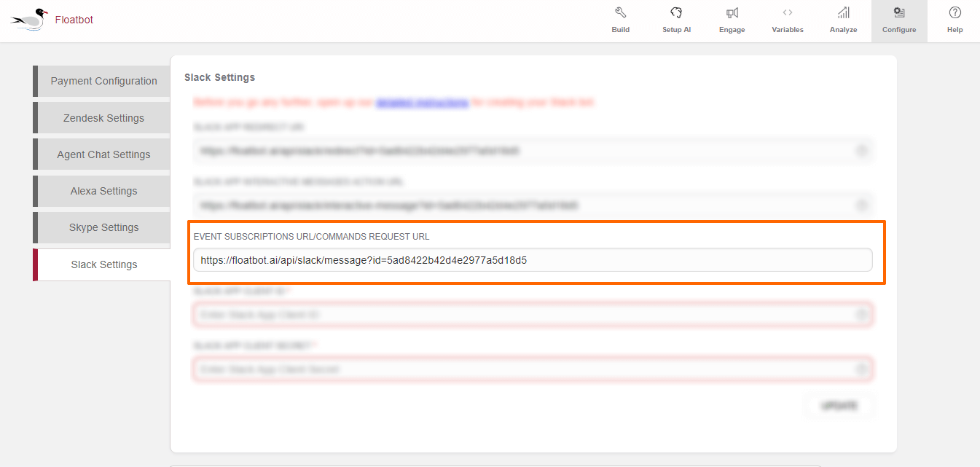
Task: Select Agent Chat Settings in the sidebar
Action: click(x=103, y=154)
